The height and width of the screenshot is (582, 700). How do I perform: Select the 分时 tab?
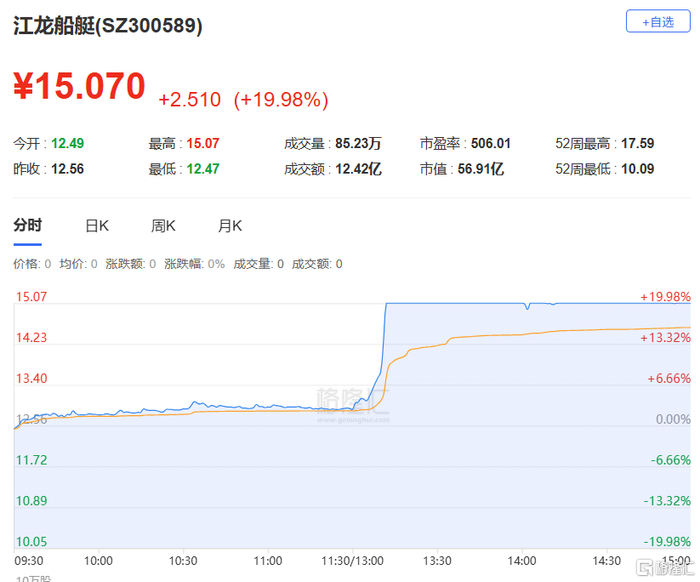click(x=28, y=225)
